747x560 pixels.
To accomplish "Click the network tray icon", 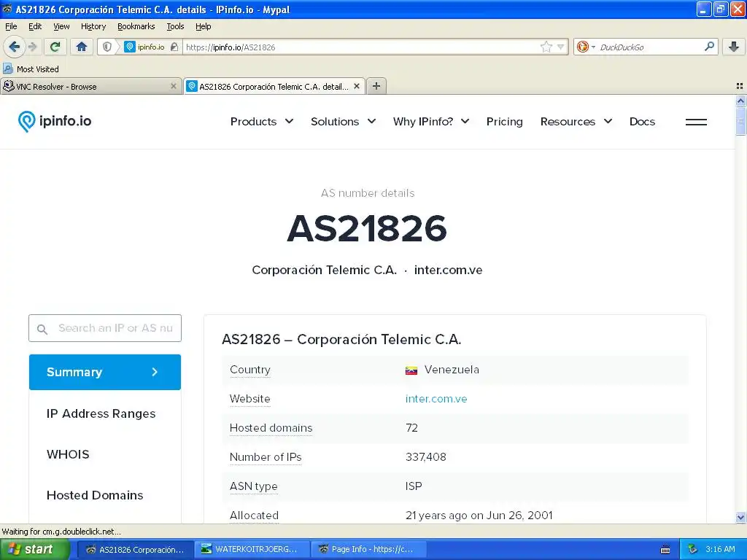I will coord(693,550).
